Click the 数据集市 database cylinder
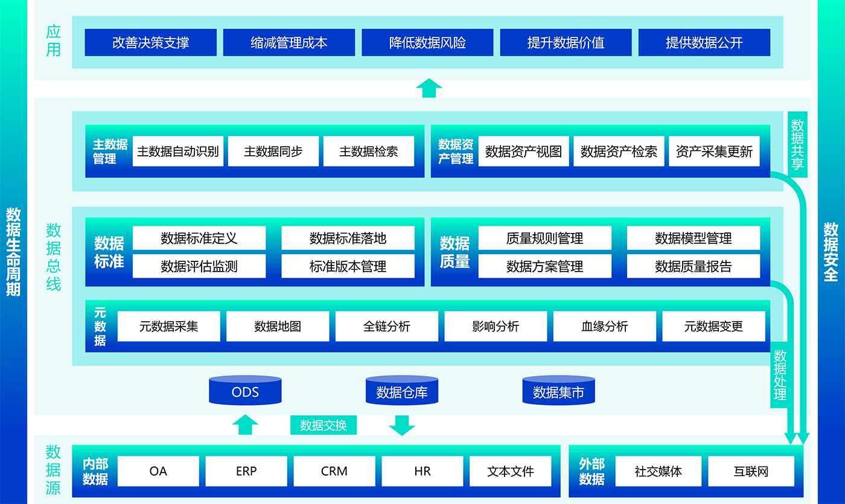This screenshot has height=504, width=845. [x=558, y=391]
